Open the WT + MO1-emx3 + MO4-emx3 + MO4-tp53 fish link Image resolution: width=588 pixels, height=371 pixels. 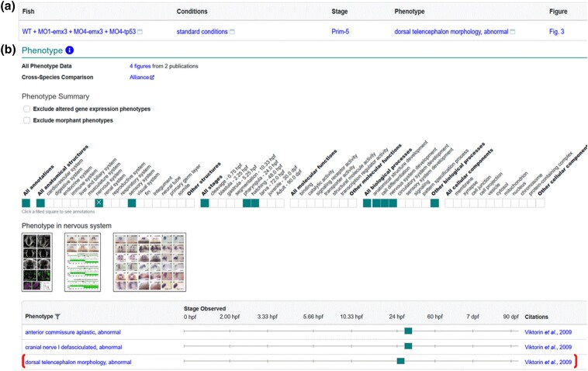[x=79, y=32]
